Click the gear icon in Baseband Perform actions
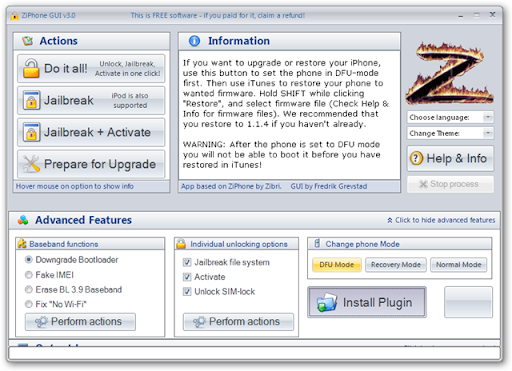Screen dimensions: 512x371 pos(41,322)
